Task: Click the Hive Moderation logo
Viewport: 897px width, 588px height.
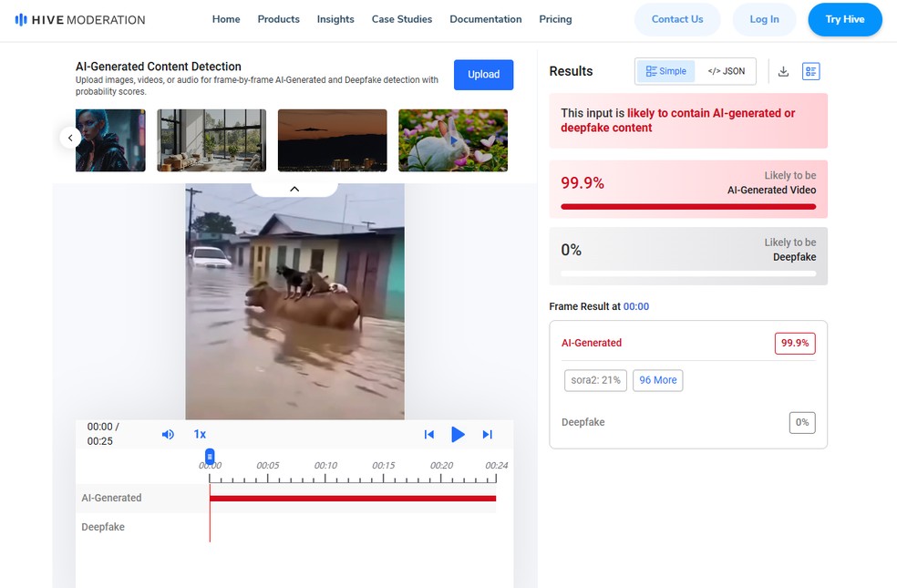Action: point(80,19)
